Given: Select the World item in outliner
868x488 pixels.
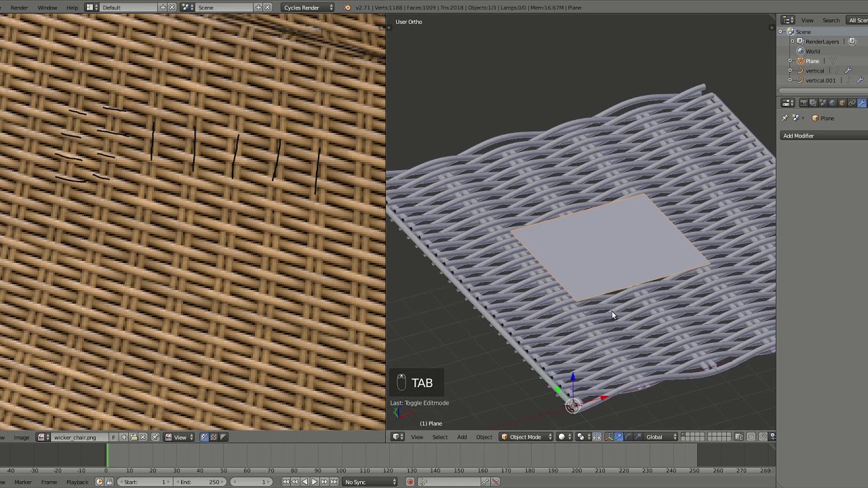Looking at the screenshot, I should pos(812,52).
